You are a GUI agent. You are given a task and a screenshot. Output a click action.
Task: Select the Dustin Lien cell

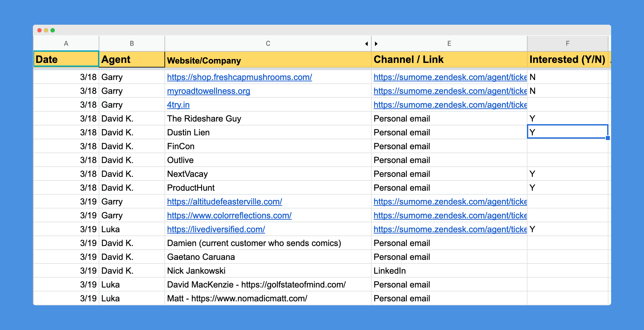point(268,132)
